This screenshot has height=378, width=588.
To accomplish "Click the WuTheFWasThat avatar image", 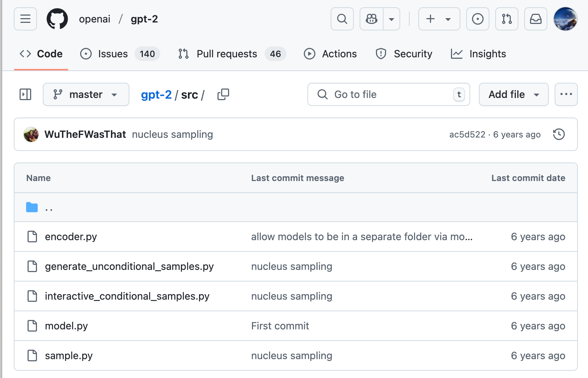I will (31, 134).
